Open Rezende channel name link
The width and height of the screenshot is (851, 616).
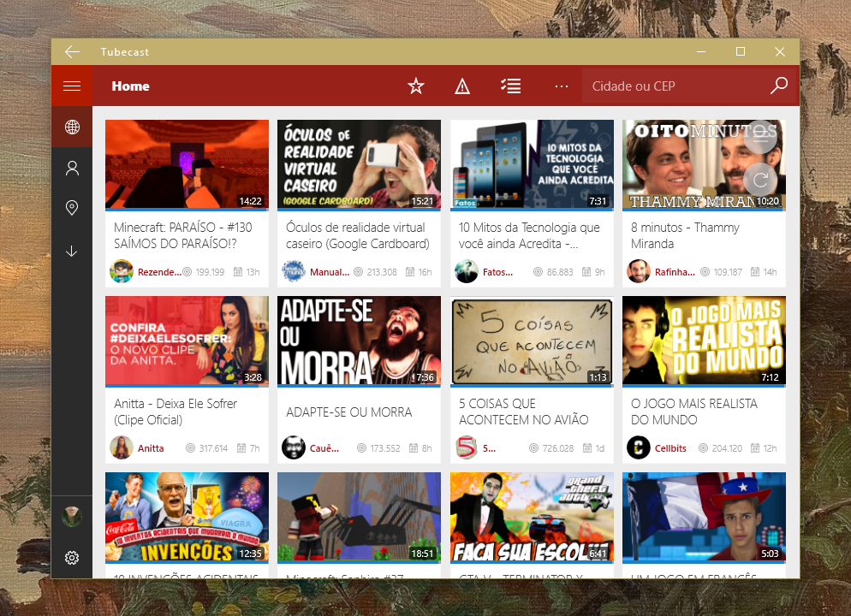tap(159, 272)
